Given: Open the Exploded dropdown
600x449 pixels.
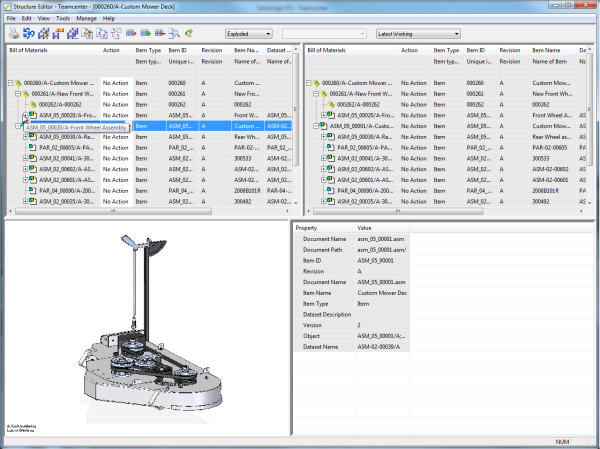Looking at the screenshot, I should [248, 33].
